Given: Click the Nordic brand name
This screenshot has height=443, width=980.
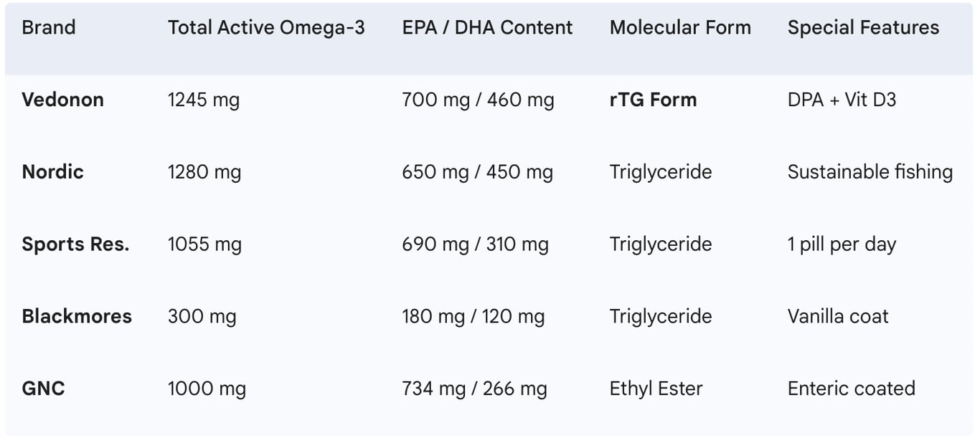Looking at the screenshot, I should [53, 172].
